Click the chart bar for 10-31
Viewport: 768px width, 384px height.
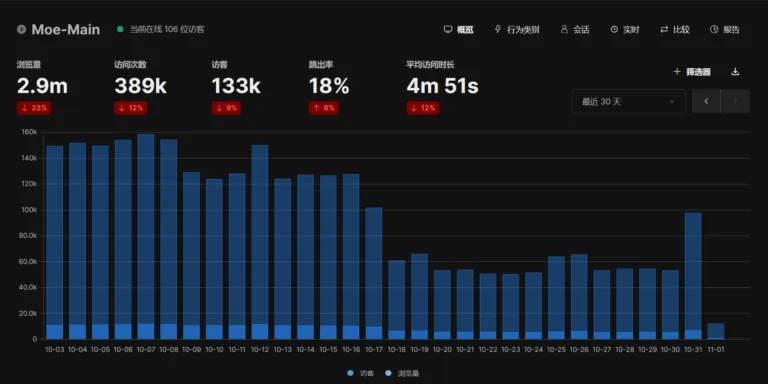coord(693,276)
